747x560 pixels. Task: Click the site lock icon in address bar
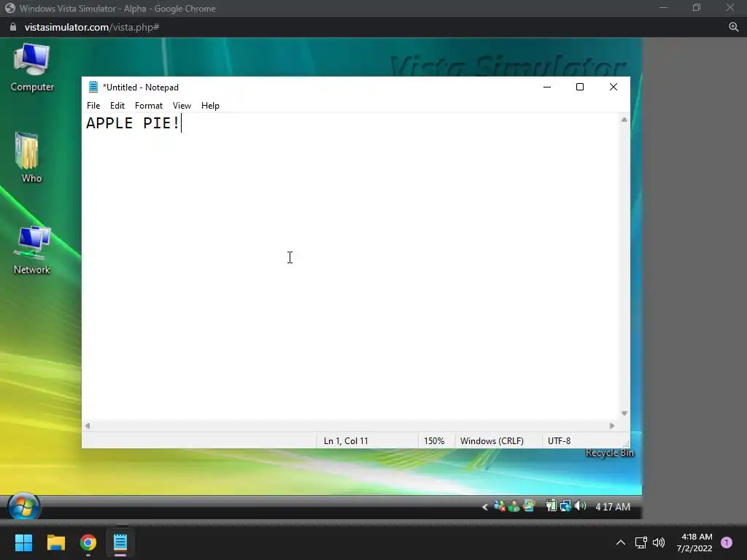point(13,27)
